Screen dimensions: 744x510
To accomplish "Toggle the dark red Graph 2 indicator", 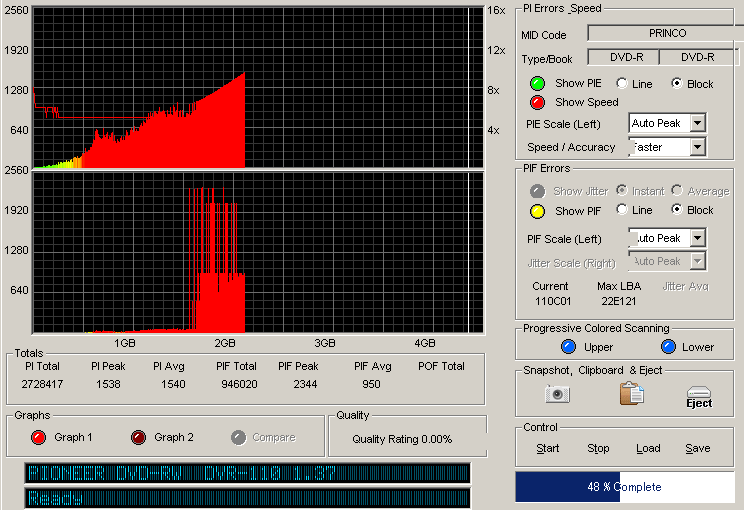I will (x=139, y=437).
